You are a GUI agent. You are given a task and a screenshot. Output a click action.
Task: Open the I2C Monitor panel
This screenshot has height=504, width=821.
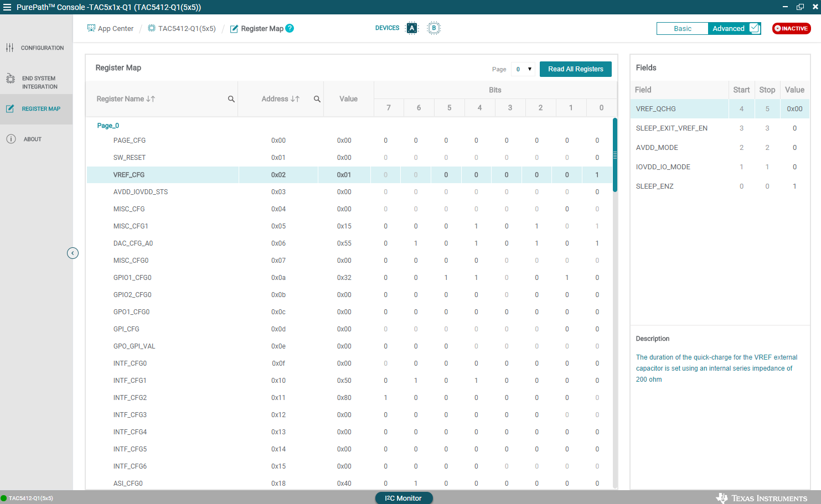404,498
